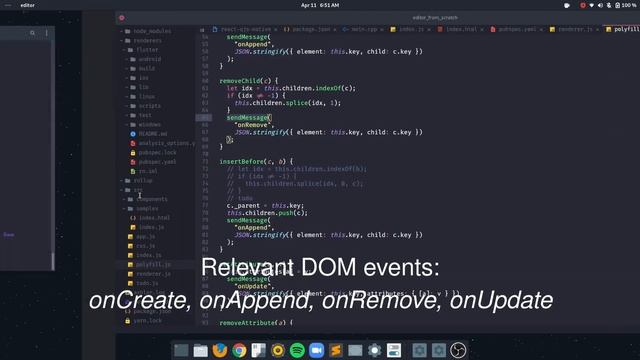Click the this.children.push(c) line
Screen dimensions: 640x360
(x=267, y=213)
